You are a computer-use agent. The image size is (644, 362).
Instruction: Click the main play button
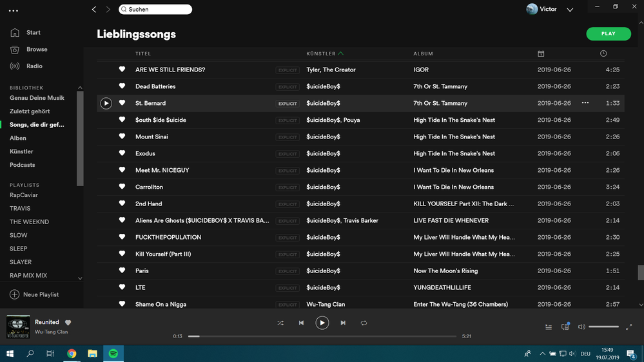tap(322, 323)
